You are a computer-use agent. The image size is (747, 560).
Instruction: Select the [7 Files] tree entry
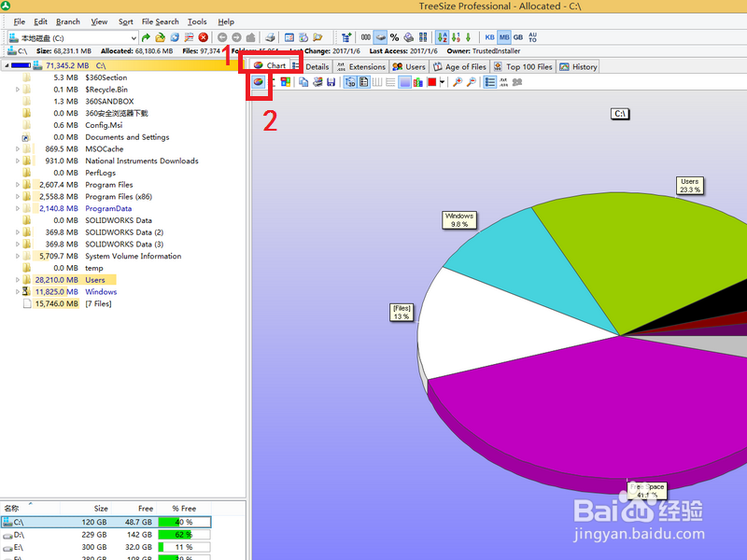[x=98, y=304]
